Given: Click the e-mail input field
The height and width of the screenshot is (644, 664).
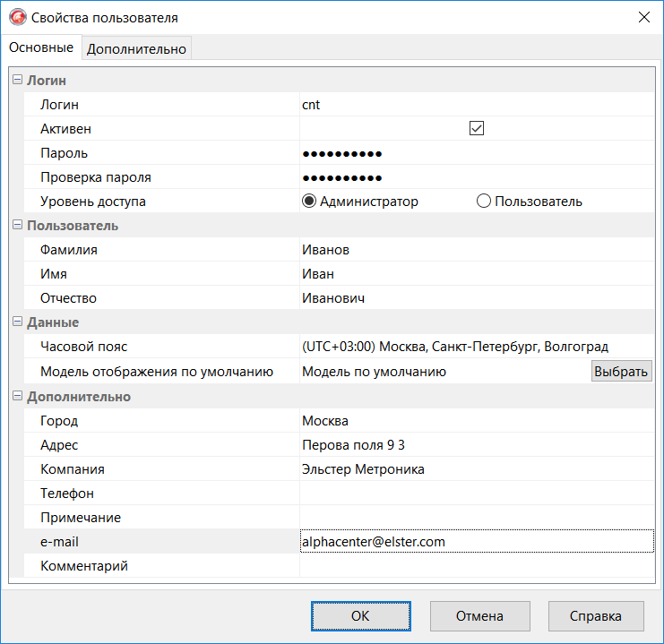Looking at the screenshot, I should (476, 542).
